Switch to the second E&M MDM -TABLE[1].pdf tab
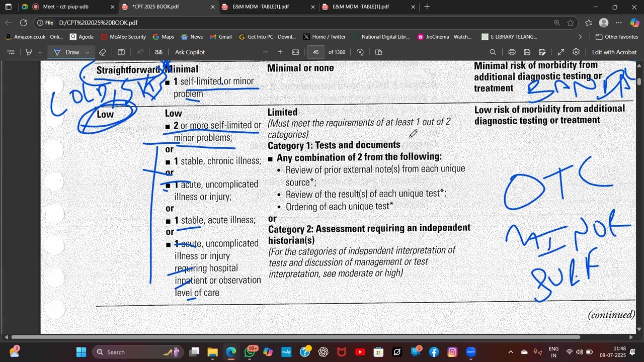The image size is (644, 362). [369, 7]
